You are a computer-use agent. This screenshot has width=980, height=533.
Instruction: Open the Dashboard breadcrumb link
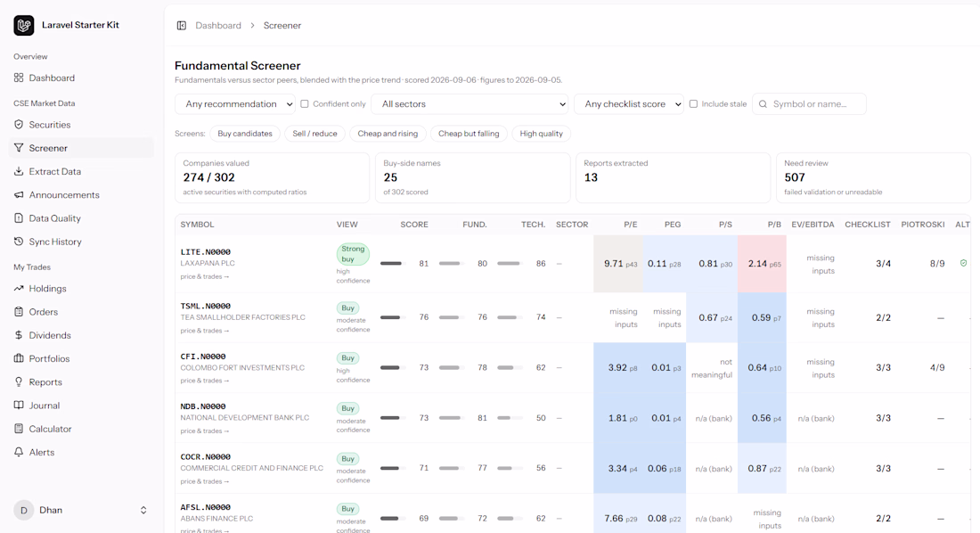coord(218,26)
